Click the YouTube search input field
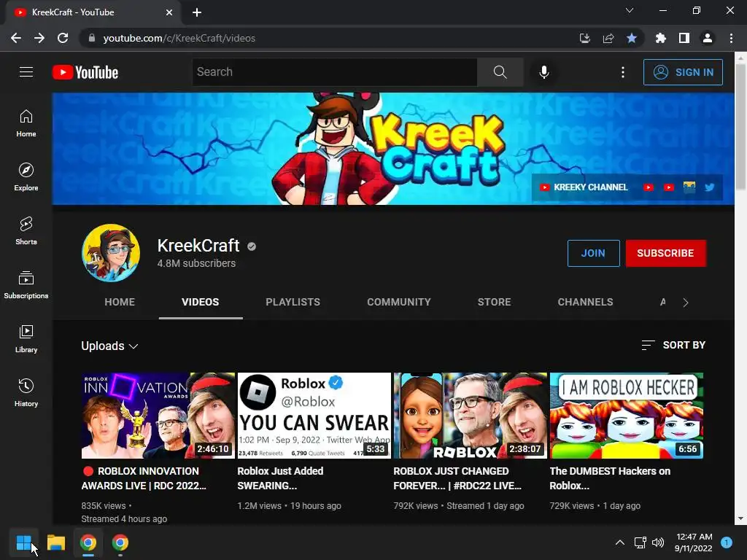 [334, 72]
